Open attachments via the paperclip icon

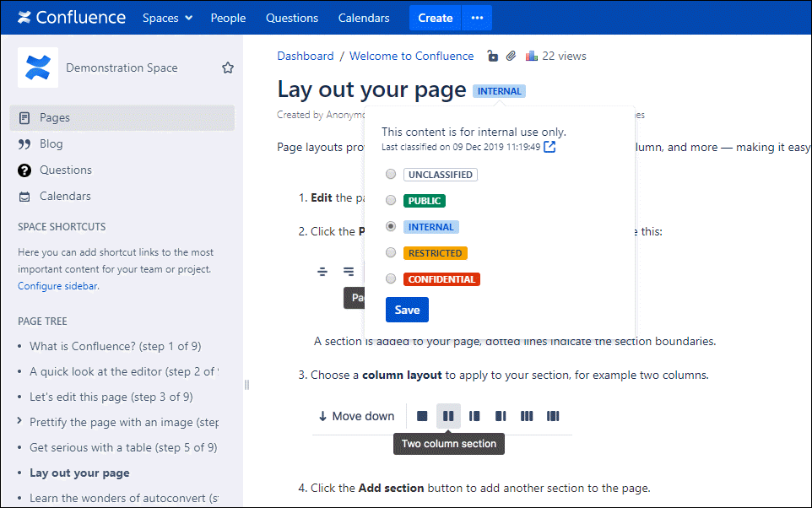[511, 57]
